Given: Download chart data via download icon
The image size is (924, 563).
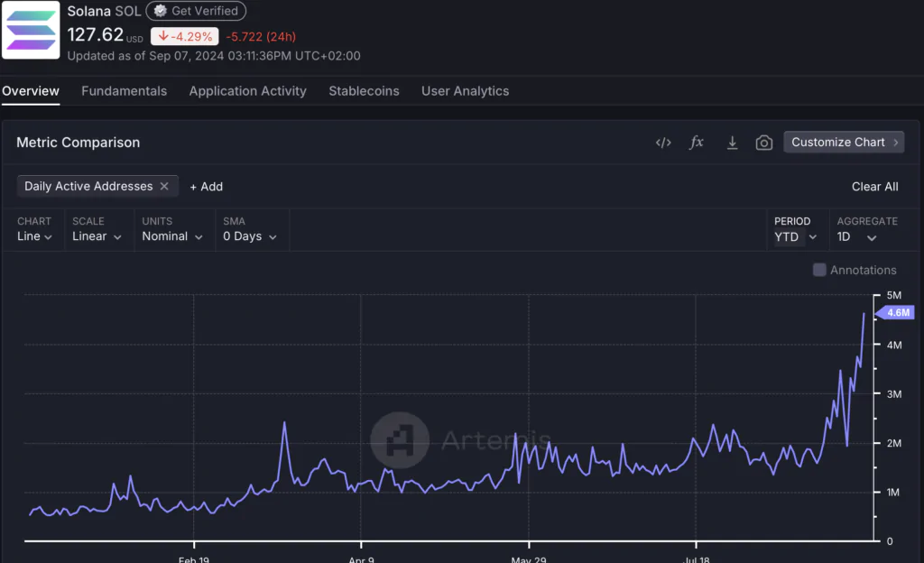Looking at the screenshot, I should pyautogui.click(x=732, y=143).
